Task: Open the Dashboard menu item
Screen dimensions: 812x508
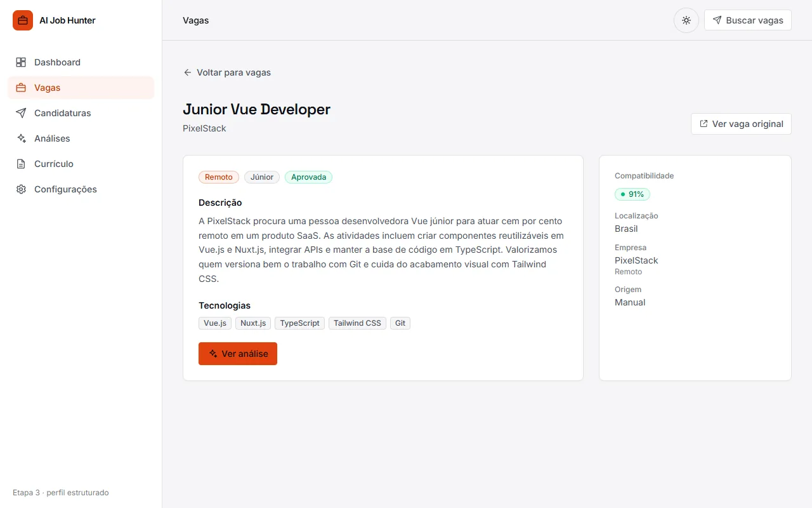Action: click(x=81, y=62)
